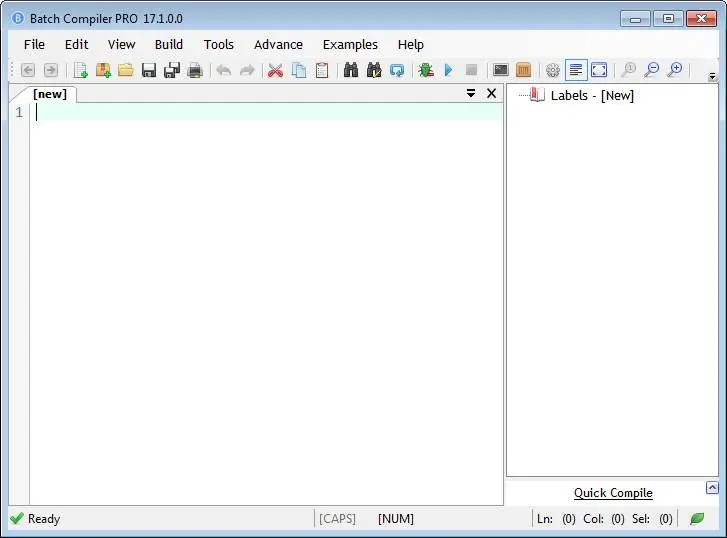Open the Edit menu
This screenshot has width=727, height=538.
pos(77,45)
